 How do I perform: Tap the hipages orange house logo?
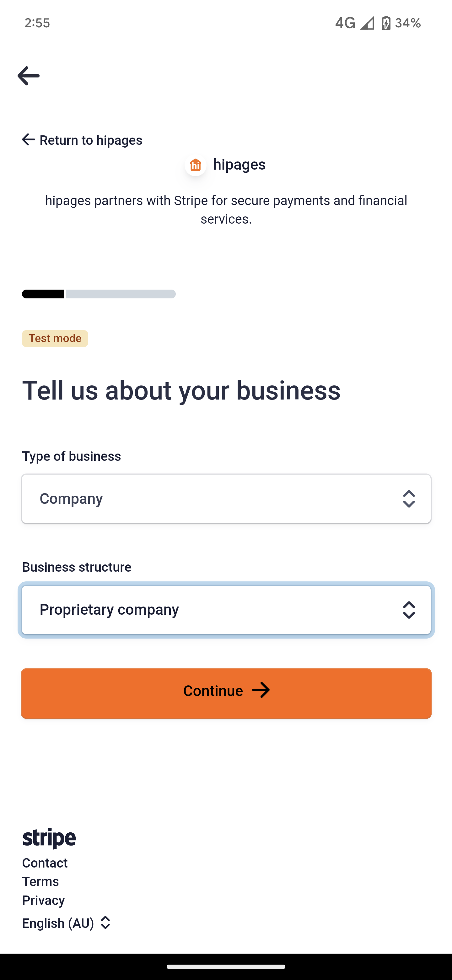tap(196, 165)
